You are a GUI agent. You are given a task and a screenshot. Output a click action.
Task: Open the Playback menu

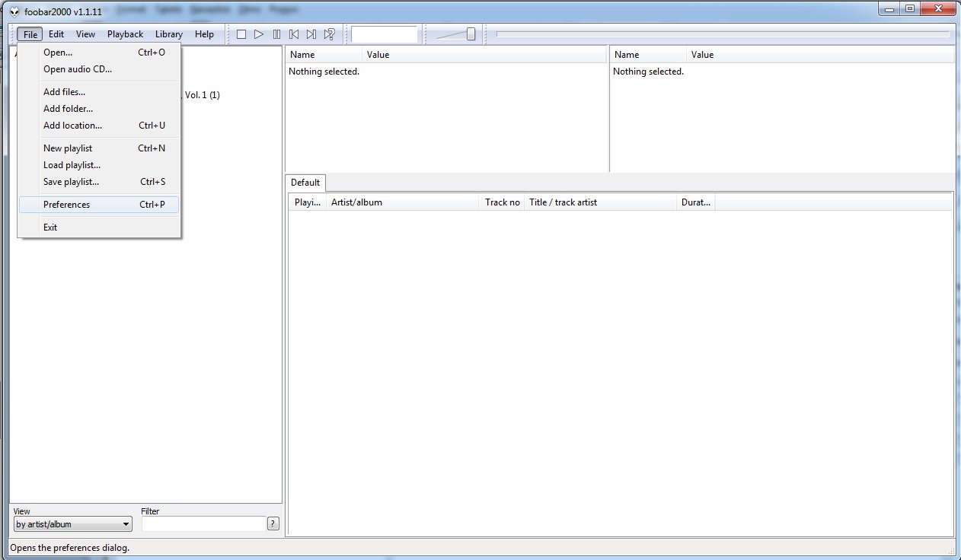coord(125,34)
